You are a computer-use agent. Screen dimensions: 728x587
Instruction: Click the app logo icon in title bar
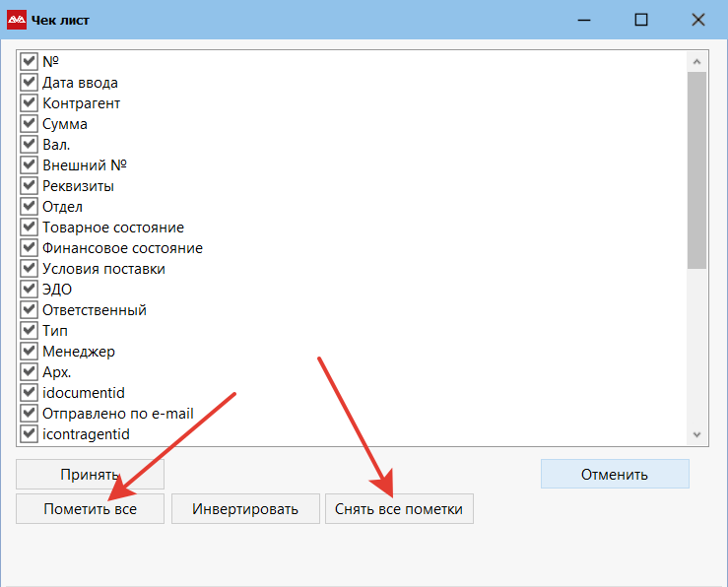point(17,20)
